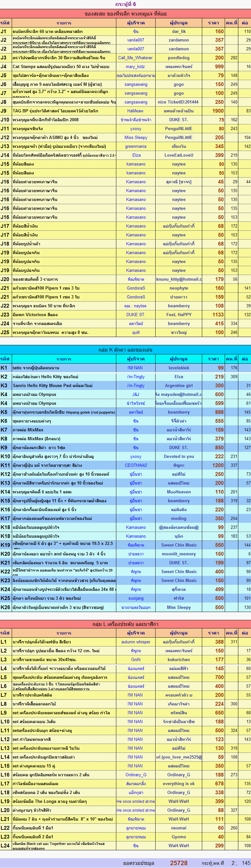Select the Hello Kitty glasses case row K2
Viewport: 251px width, 868px height.
click(x=46, y=377)
